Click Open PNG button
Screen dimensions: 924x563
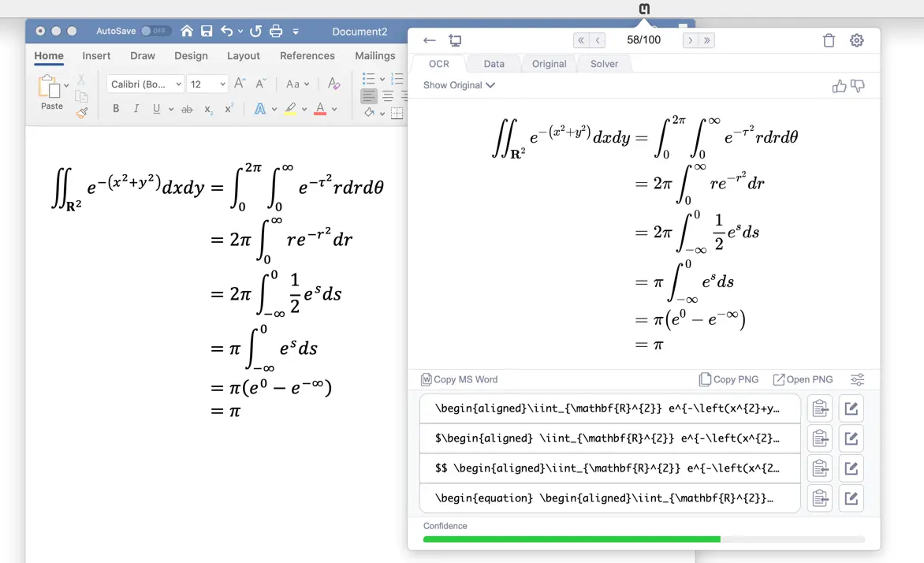803,379
